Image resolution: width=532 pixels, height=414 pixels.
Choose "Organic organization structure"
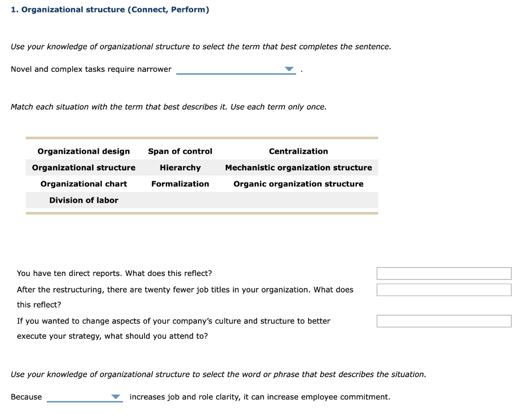coord(298,183)
